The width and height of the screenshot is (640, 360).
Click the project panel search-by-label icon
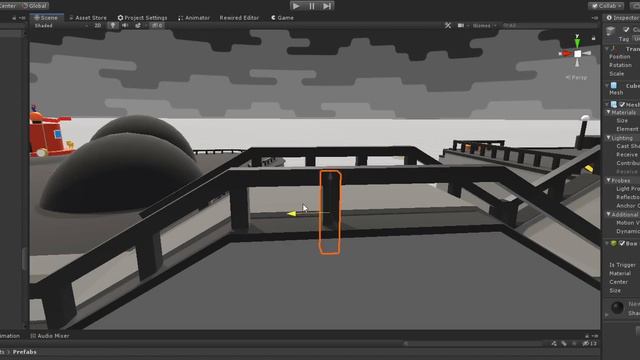(564, 344)
